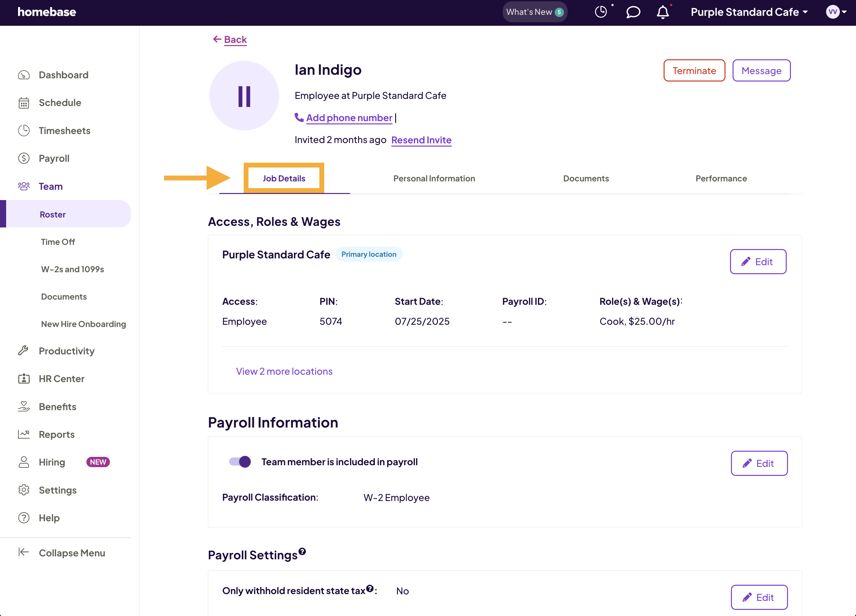Open the messages chat bubble icon
The width and height of the screenshot is (856, 616).
click(633, 12)
